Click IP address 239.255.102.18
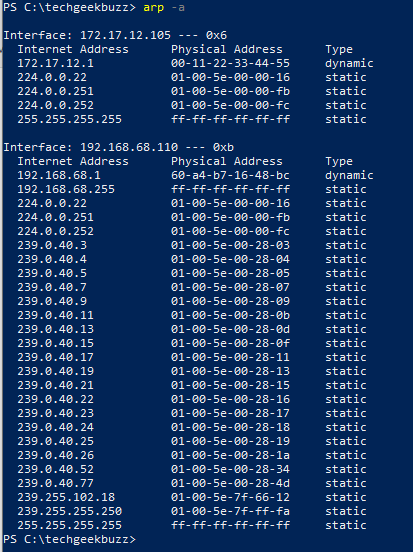413x552 pixels. click(x=66, y=497)
